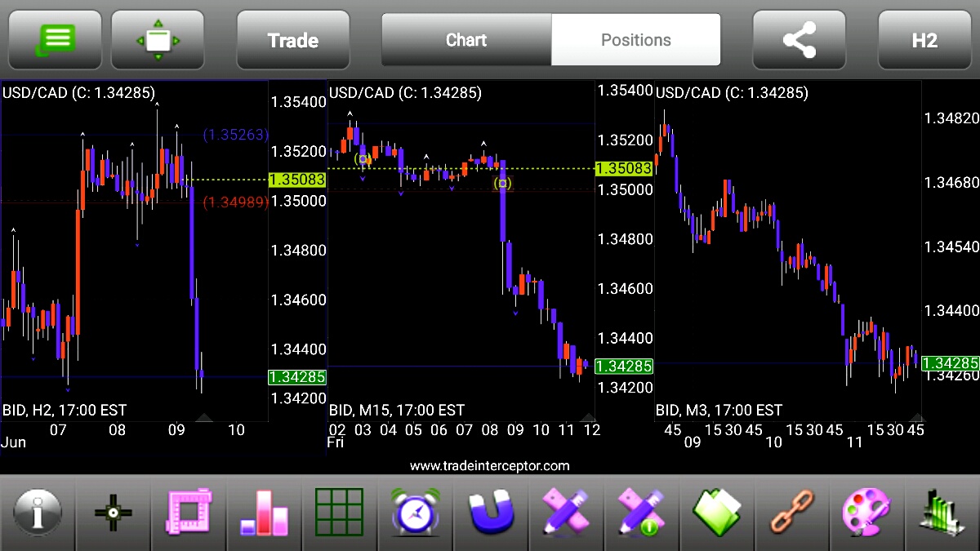
Task: Open pencil and ruler tool with info badge
Action: [641, 513]
